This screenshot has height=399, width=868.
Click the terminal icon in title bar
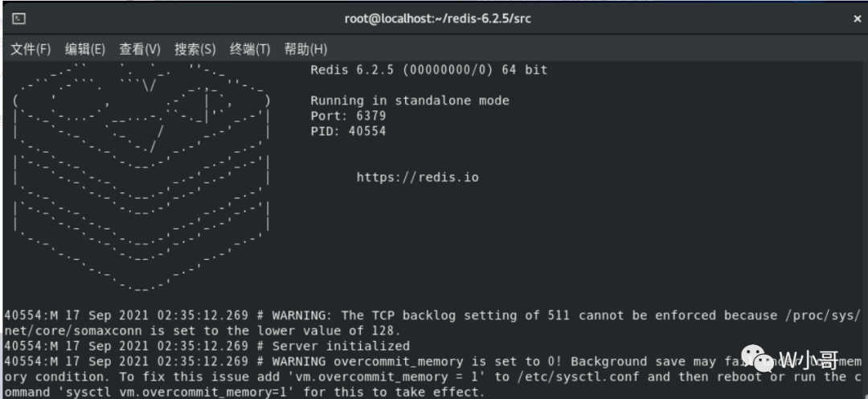(18, 19)
